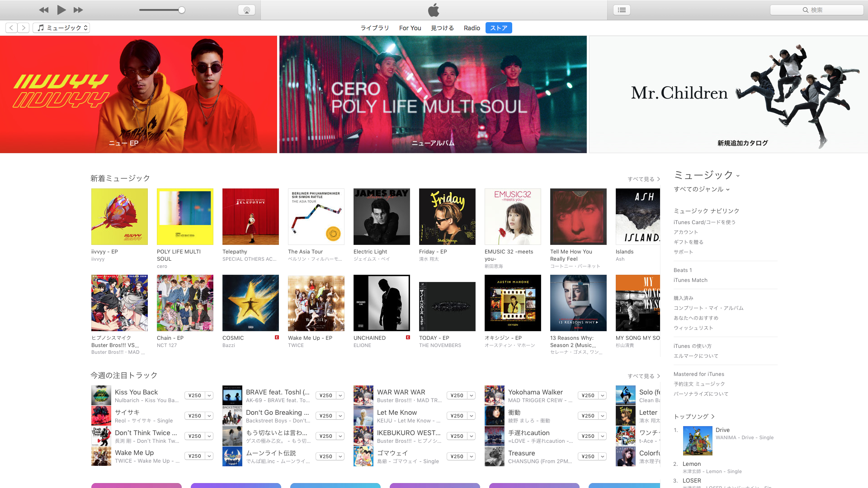The height and width of the screenshot is (488, 868).
Task: Open the options arrow beside Wake Me Up price
Action: click(209, 456)
